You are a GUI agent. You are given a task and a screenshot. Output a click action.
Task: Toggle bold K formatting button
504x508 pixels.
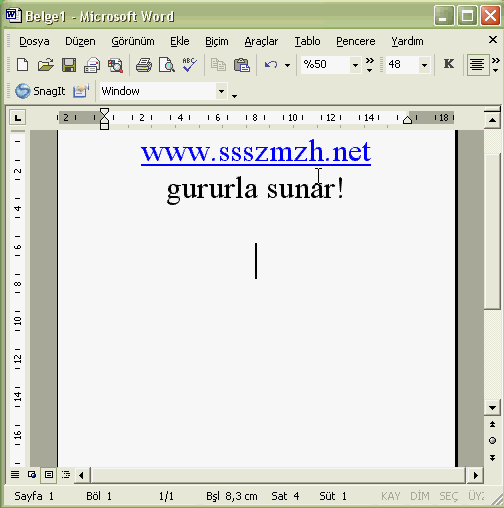click(x=449, y=64)
